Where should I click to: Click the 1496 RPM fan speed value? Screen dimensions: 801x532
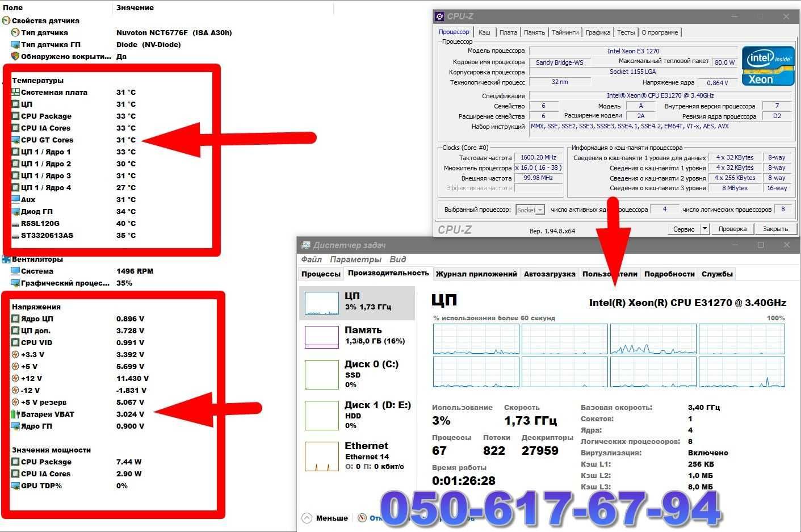tap(135, 271)
